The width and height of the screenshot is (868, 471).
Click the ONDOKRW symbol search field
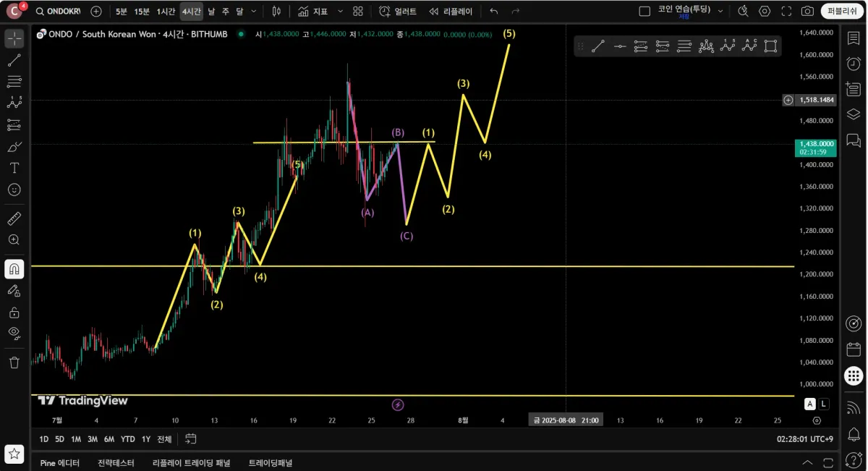tap(58, 12)
